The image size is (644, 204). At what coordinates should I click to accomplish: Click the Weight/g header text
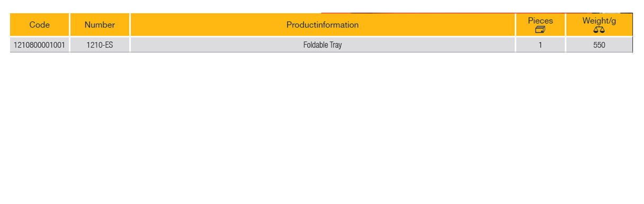tap(599, 21)
